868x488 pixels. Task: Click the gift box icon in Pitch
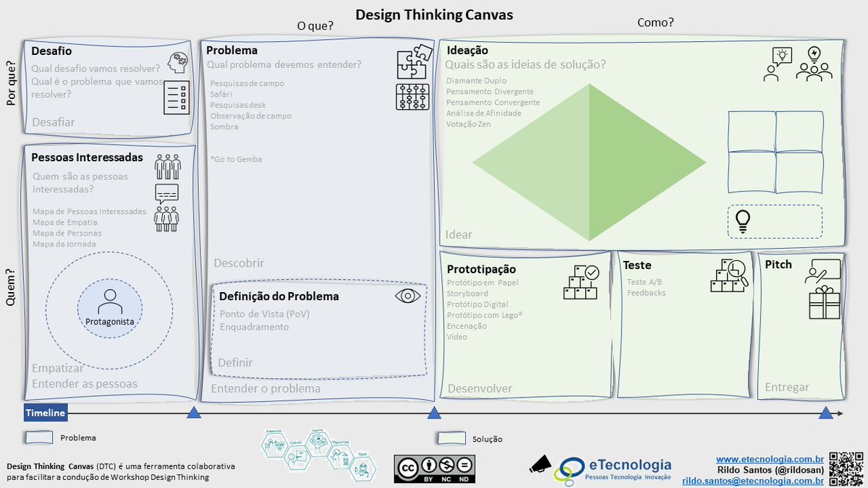click(x=825, y=303)
